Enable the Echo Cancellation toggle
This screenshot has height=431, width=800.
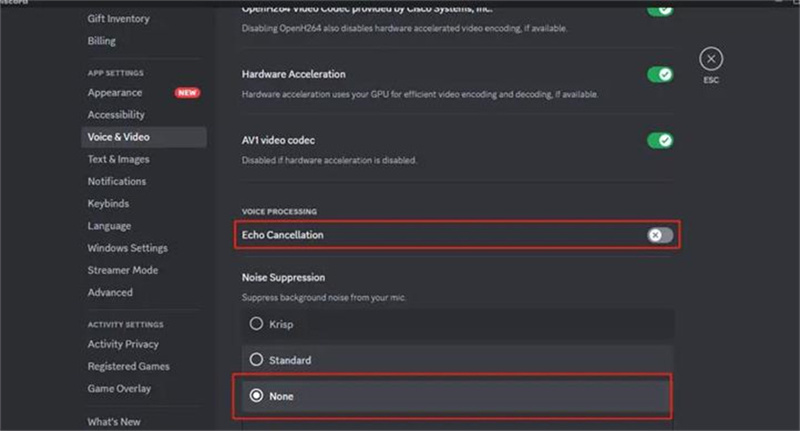(x=660, y=235)
